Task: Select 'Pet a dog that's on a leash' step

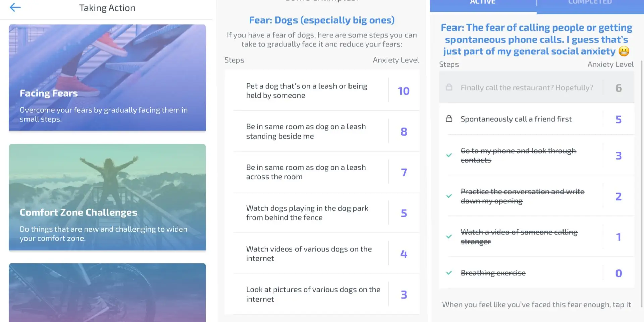Action: [x=322, y=91]
